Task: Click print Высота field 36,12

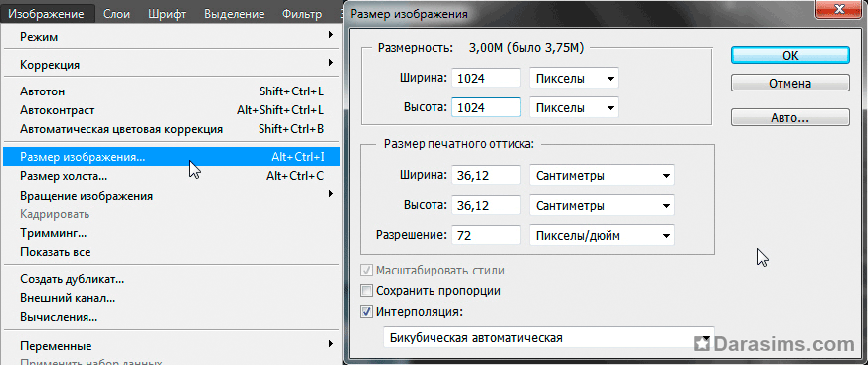Action: [486, 206]
